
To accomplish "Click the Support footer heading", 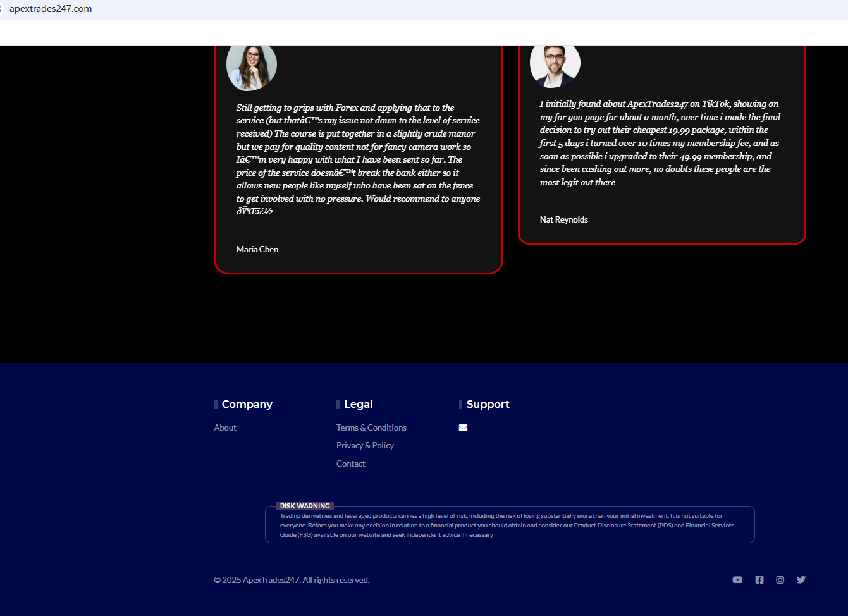I will 488,404.
